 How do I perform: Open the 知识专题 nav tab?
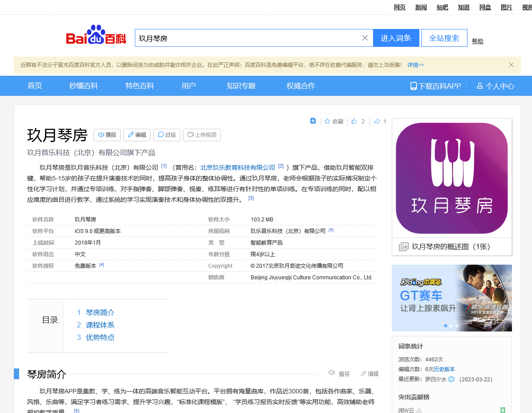coord(241,86)
